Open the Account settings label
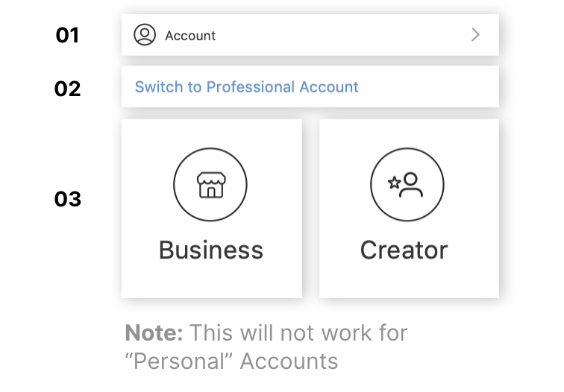The image size is (564, 392). (190, 36)
